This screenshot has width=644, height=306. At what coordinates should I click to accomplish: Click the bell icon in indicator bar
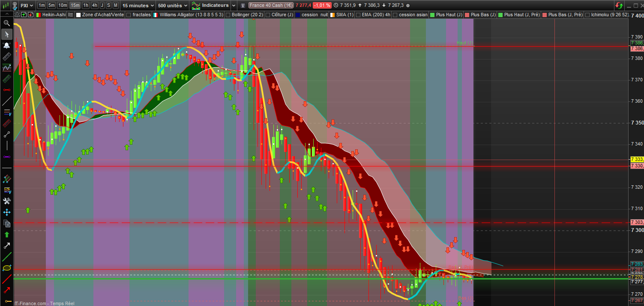coord(17,15)
